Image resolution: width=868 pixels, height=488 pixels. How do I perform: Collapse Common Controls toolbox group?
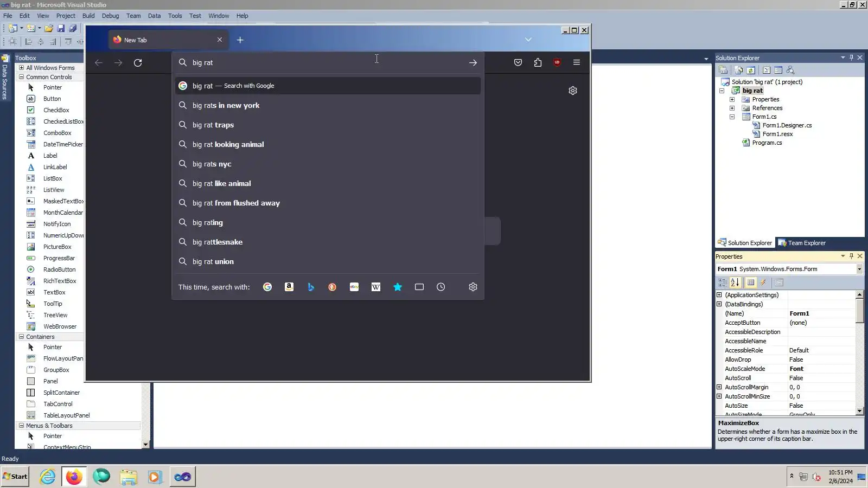click(22, 77)
